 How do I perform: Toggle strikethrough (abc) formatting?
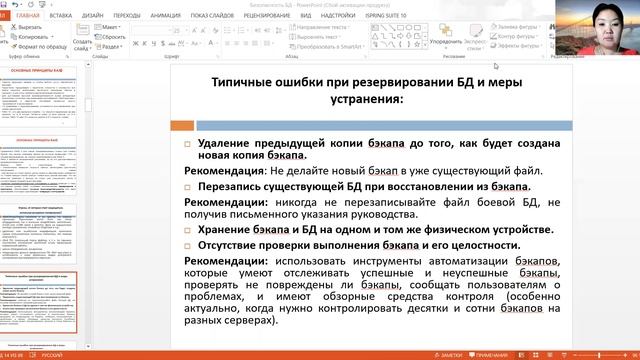point(171,43)
